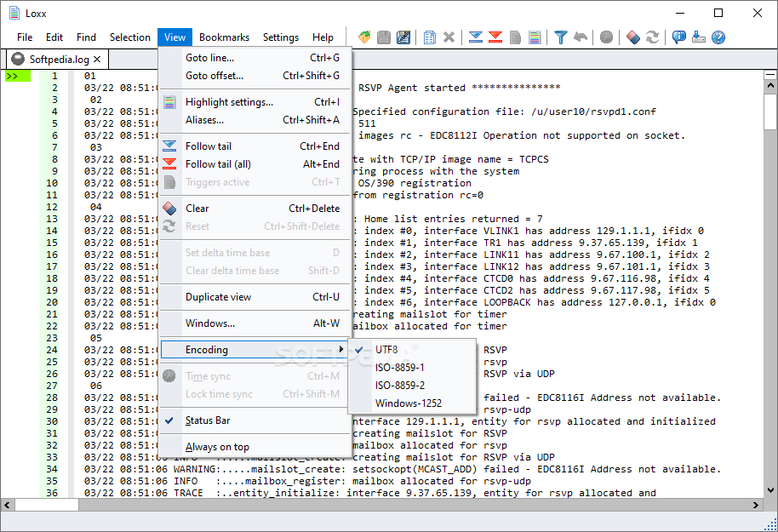Viewport: 778px width, 532px height.
Task: Click the grey triggers document toolbar icon
Action: tap(515, 37)
